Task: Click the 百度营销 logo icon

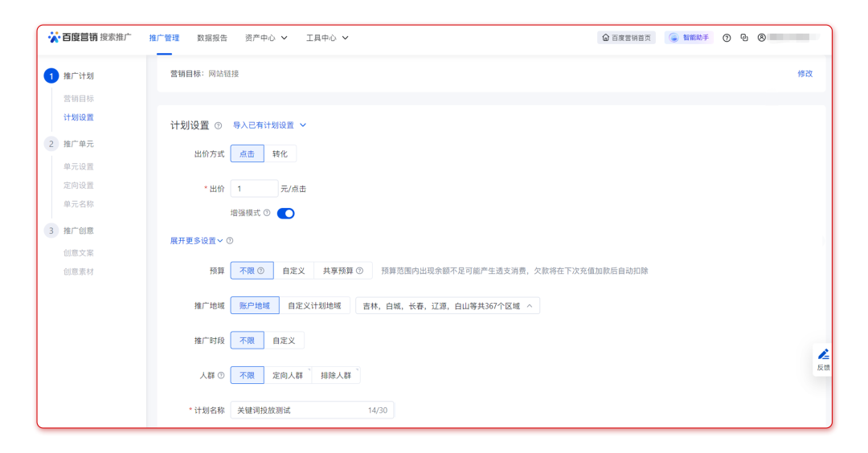Action: click(54, 37)
